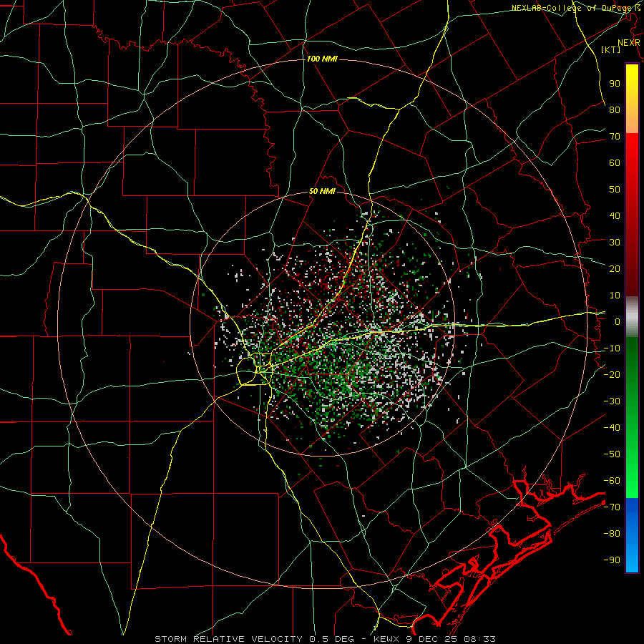Click the 100 NMI range ring label
The image size is (644, 644).
(322, 59)
